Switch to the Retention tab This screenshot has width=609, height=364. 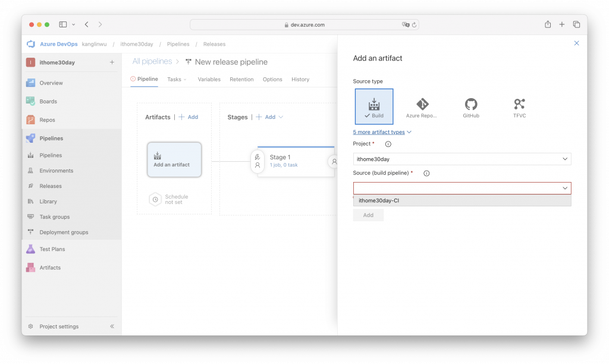coord(241,79)
